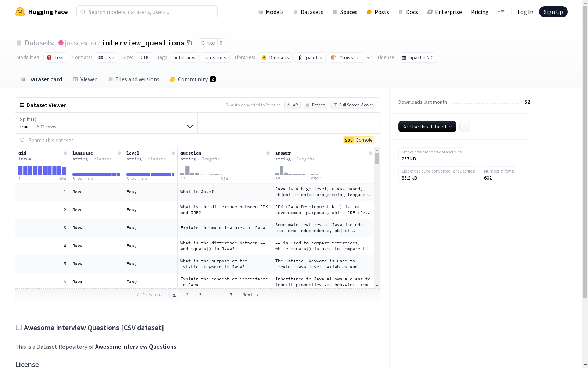Select the Text modality tag
The height and width of the screenshot is (368, 588).
(55, 57)
